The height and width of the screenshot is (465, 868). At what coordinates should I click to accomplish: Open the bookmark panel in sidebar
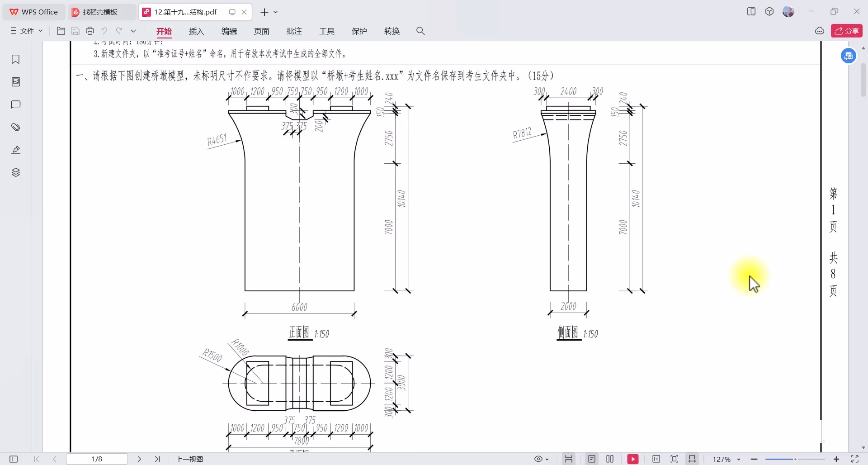[15, 59]
